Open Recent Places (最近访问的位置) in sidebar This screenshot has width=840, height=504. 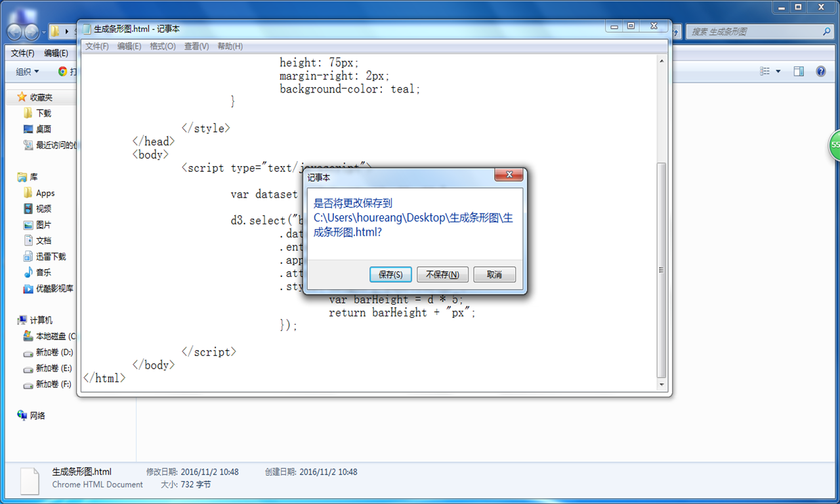point(55,145)
